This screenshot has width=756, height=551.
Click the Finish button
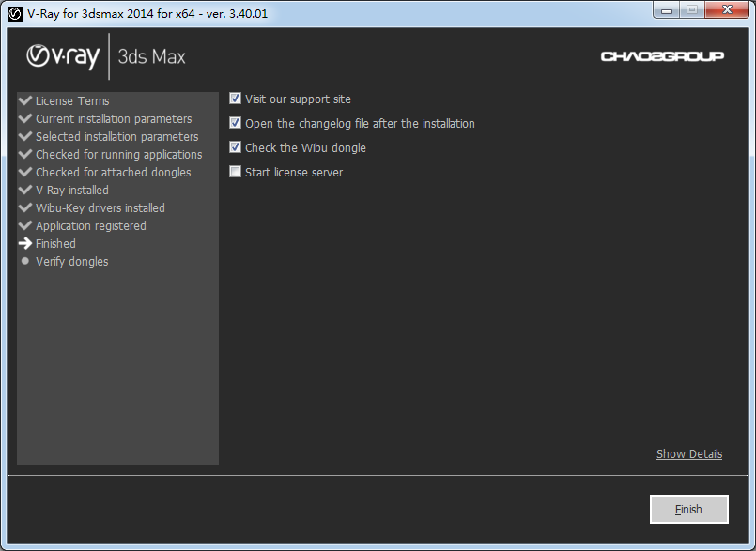689,509
